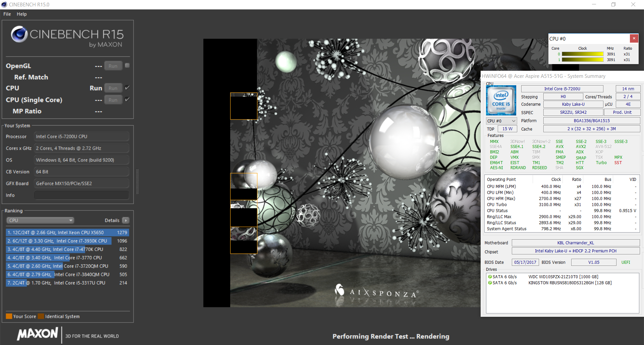Click the panel splitter grip handle
Viewport: 644px width, 345px height.
tap(137, 182)
